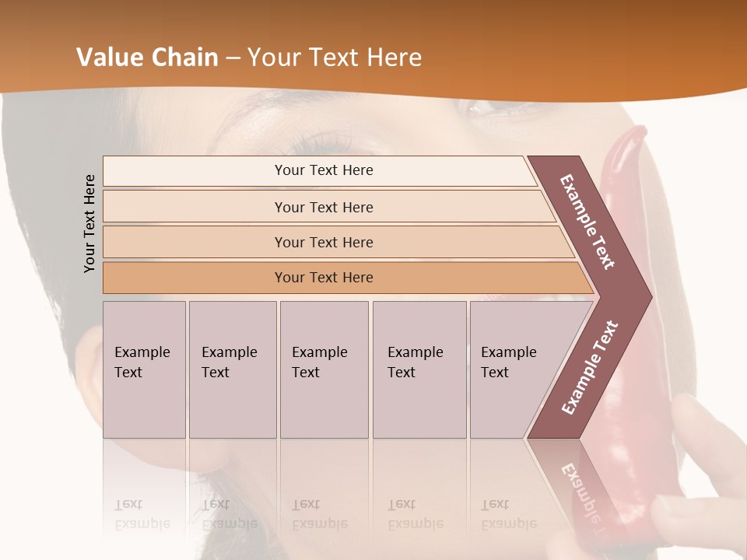Select the darkest orange 'Your Text Here' bar

pos(324,278)
